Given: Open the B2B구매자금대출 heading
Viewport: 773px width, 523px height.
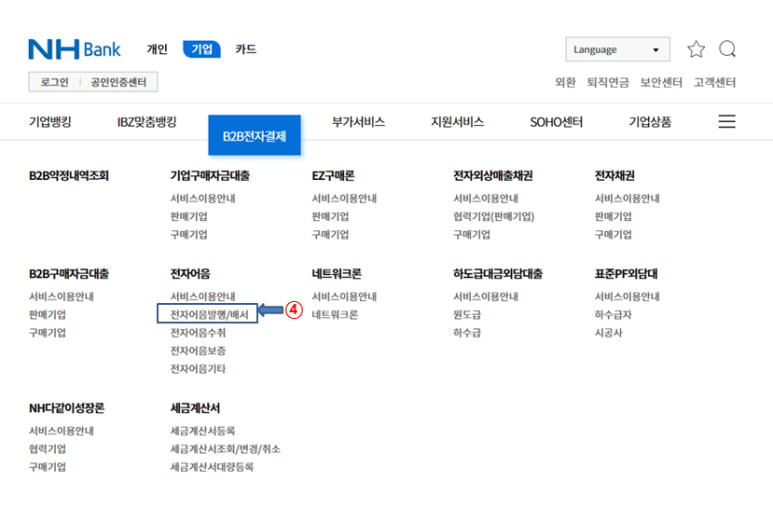Looking at the screenshot, I should (x=69, y=274).
